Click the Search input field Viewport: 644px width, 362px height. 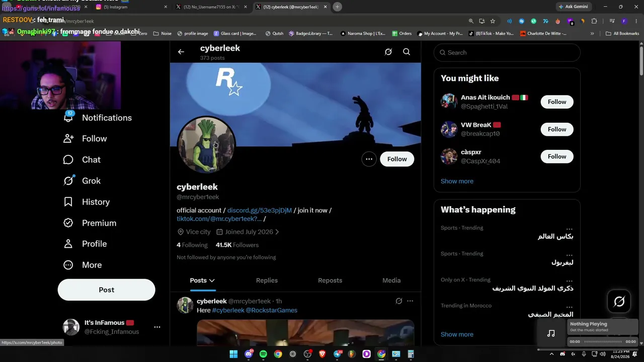pyautogui.click(x=507, y=52)
